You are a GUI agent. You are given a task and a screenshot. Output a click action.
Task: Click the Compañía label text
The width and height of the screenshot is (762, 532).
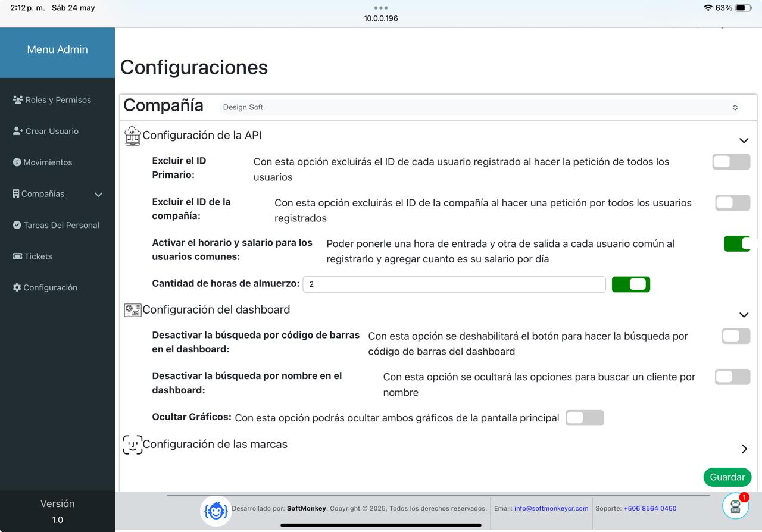pos(163,105)
